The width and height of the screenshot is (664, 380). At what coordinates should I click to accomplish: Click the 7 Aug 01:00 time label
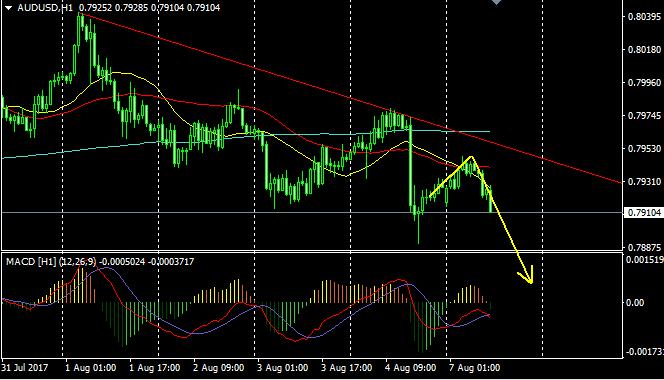point(474,367)
